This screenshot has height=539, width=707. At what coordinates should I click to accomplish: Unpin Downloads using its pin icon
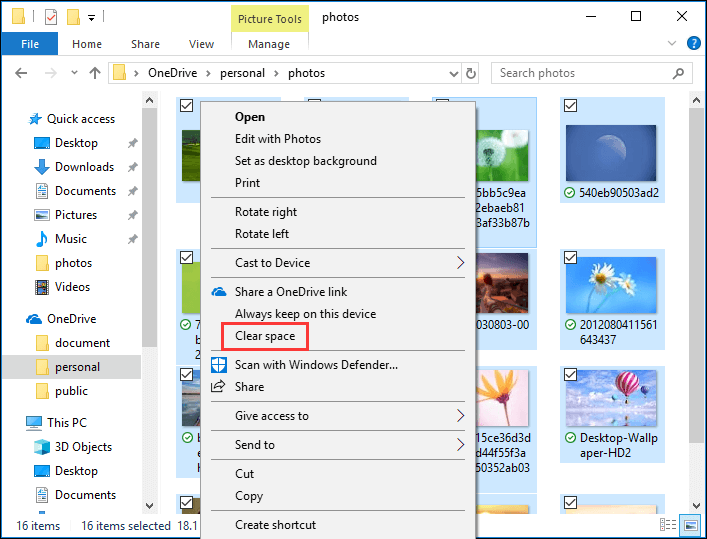click(132, 167)
